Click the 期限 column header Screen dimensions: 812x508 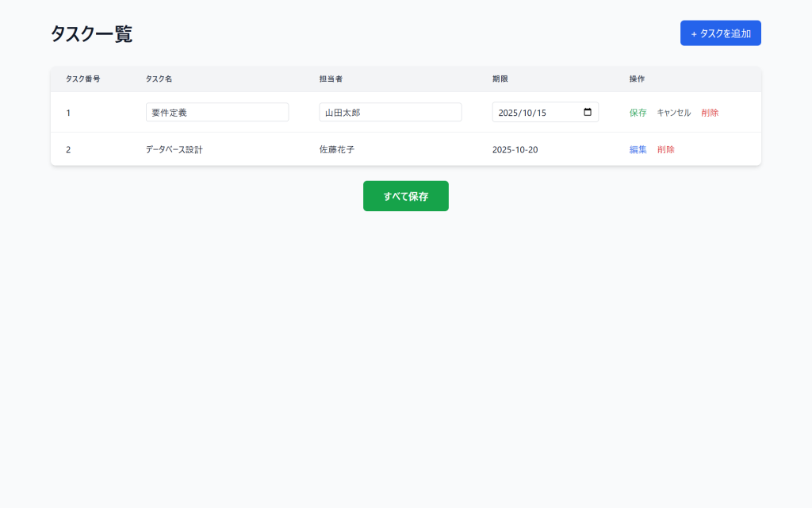coord(500,79)
